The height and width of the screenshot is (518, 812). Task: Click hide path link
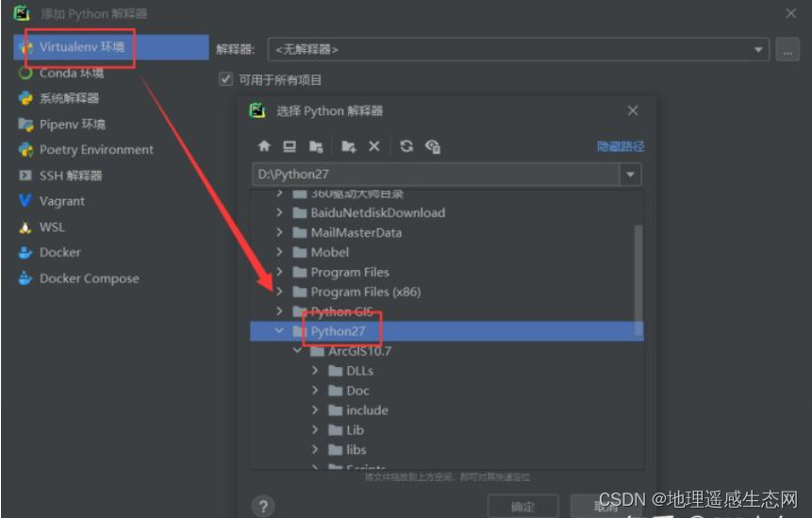pos(621,146)
